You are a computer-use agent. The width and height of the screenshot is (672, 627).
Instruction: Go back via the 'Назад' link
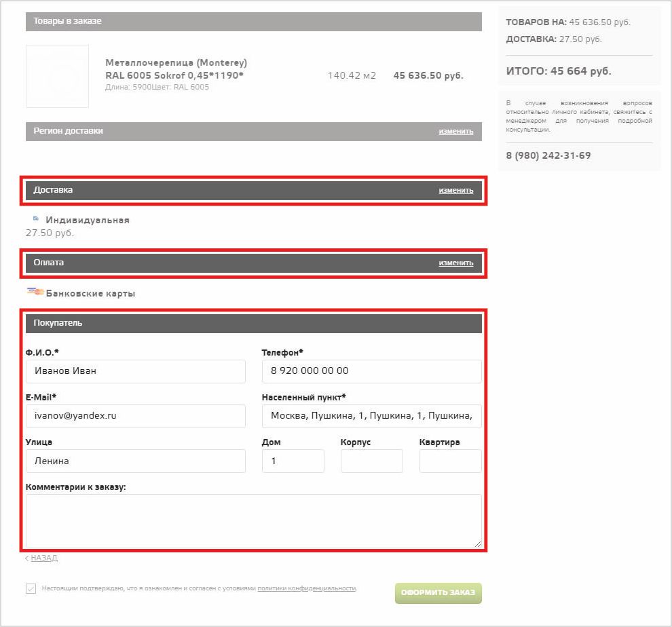point(43,558)
